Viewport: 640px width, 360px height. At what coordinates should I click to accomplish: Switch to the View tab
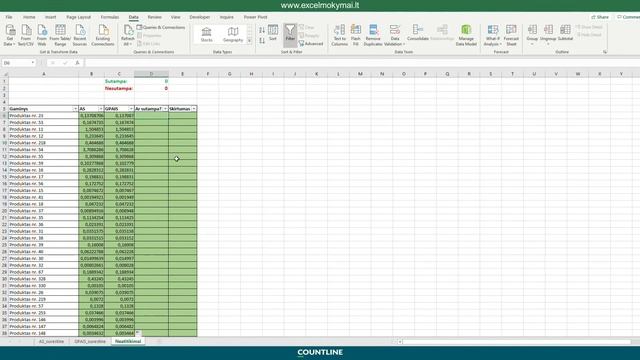pyautogui.click(x=176, y=17)
